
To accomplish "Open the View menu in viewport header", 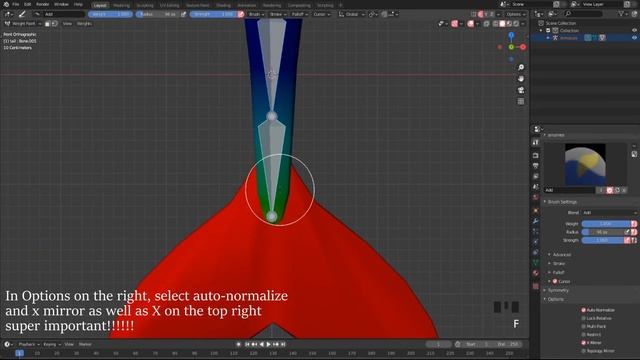I will pos(67,24).
